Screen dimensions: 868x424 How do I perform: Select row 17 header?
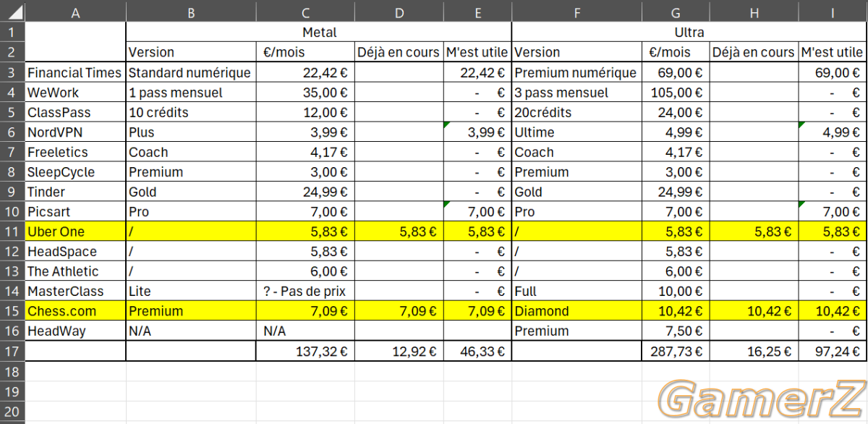[x=12, y=352]
